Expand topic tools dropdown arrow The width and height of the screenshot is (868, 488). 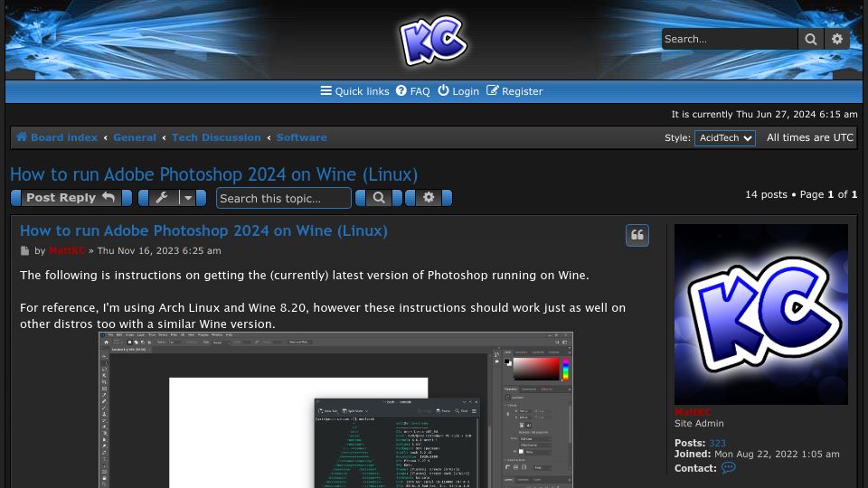188,198
